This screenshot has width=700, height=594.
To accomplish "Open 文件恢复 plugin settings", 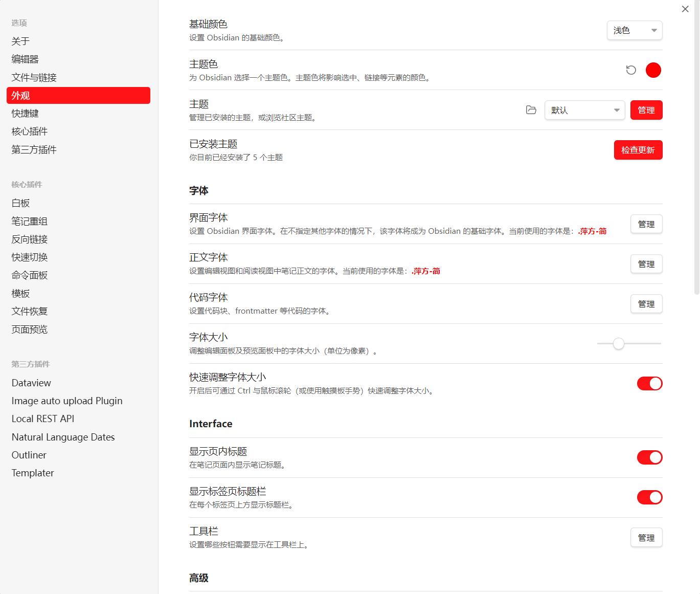I will 78,311.
